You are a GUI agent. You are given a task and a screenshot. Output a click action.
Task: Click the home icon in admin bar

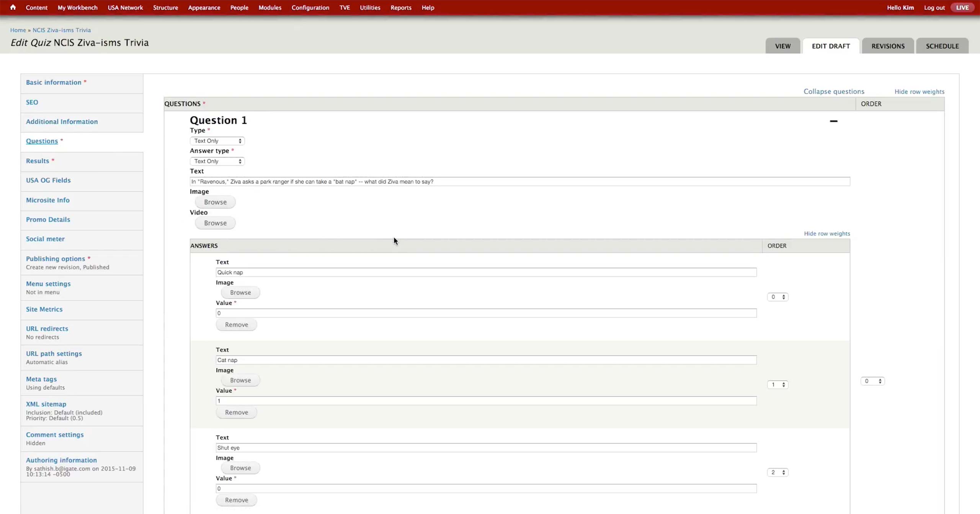13,7
